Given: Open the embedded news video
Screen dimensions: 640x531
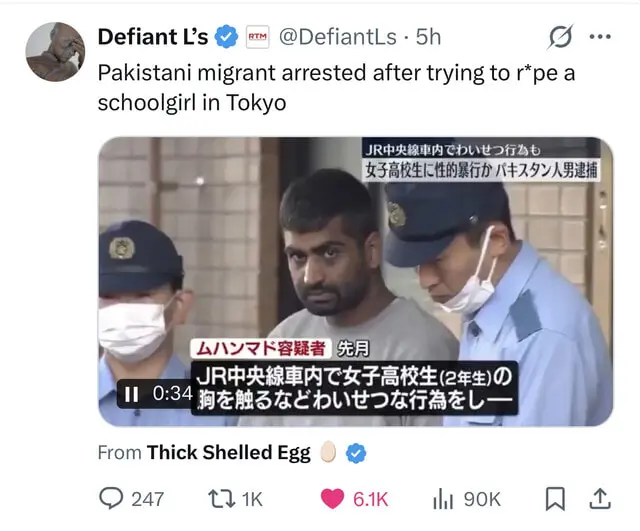Looking at the screenshot, I should (x=356, y=282).
